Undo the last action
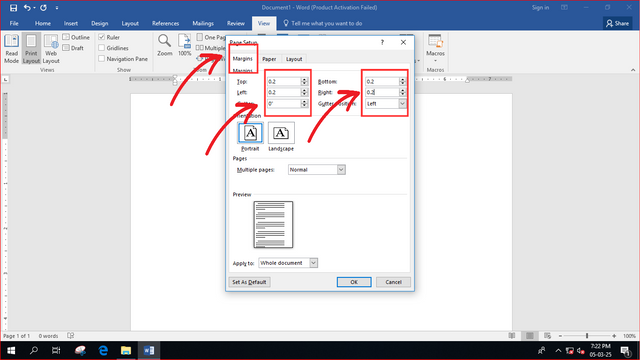This screenshot has width=640, height=360. [x=27, y=7]
